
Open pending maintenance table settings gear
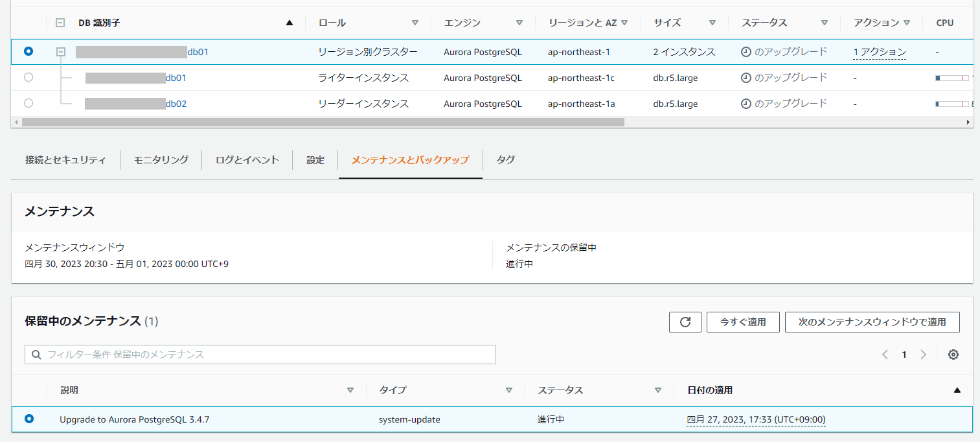click(x=953, y=355)
